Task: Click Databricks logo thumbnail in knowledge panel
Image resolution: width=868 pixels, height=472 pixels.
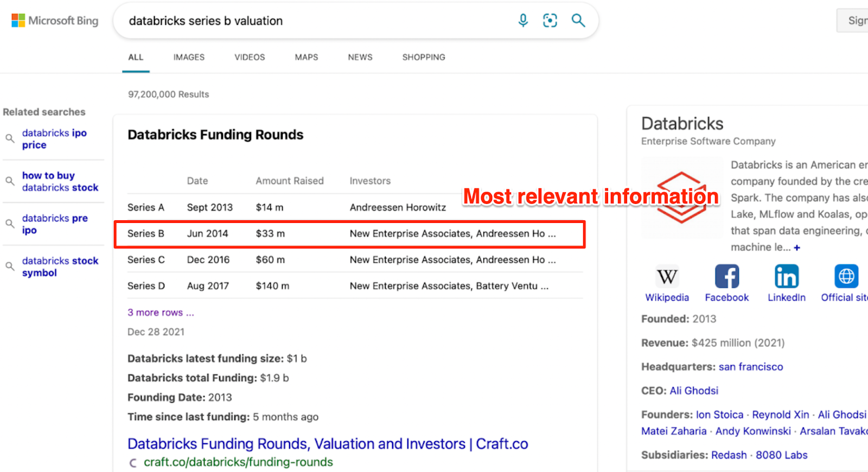Action: click(x=682, y=197)
